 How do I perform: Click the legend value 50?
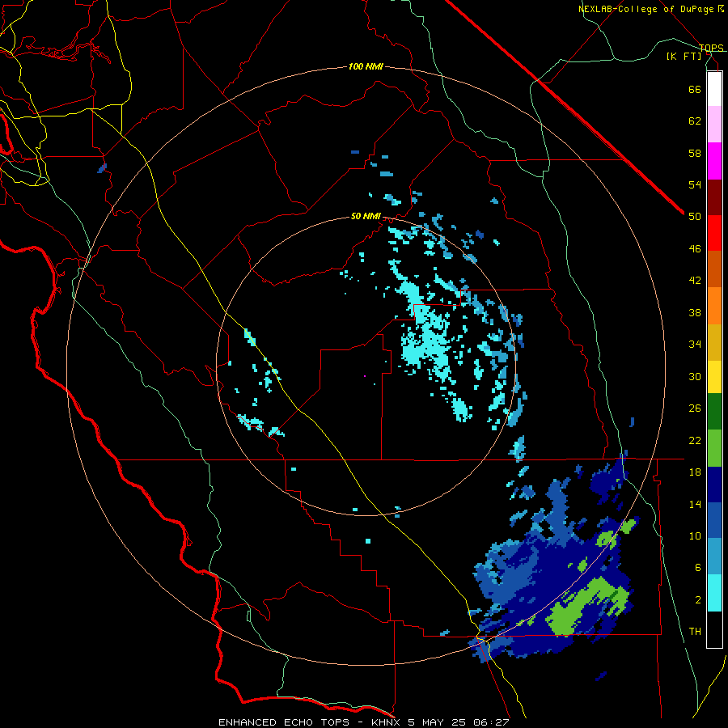click(x=695, y=217)
